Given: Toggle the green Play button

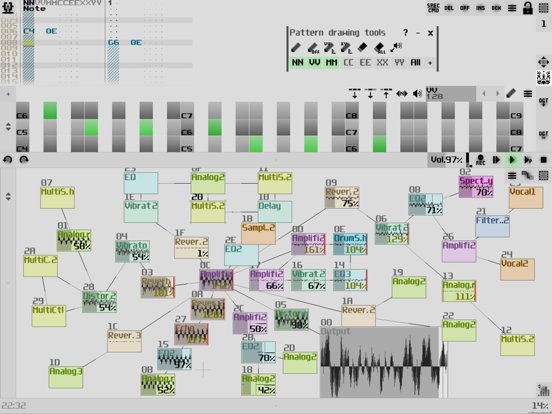Looking at the screenshot, I should pyautogui.click(x=512, y=160).
